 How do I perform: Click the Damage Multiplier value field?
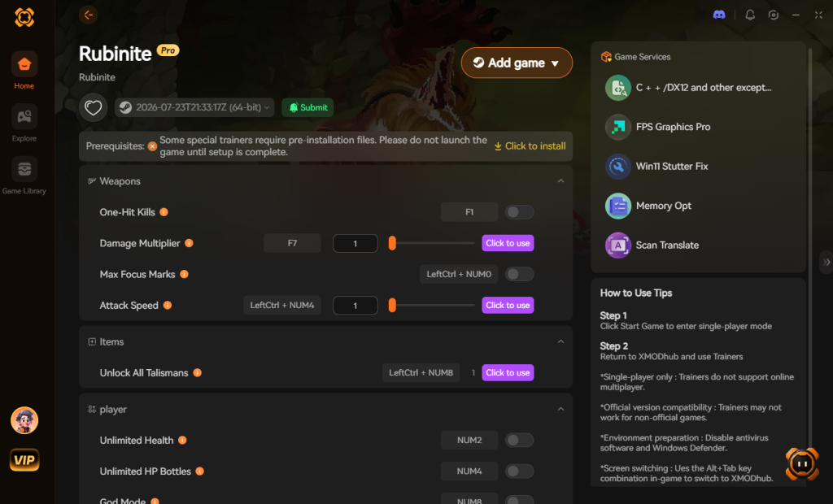[355, 243]
